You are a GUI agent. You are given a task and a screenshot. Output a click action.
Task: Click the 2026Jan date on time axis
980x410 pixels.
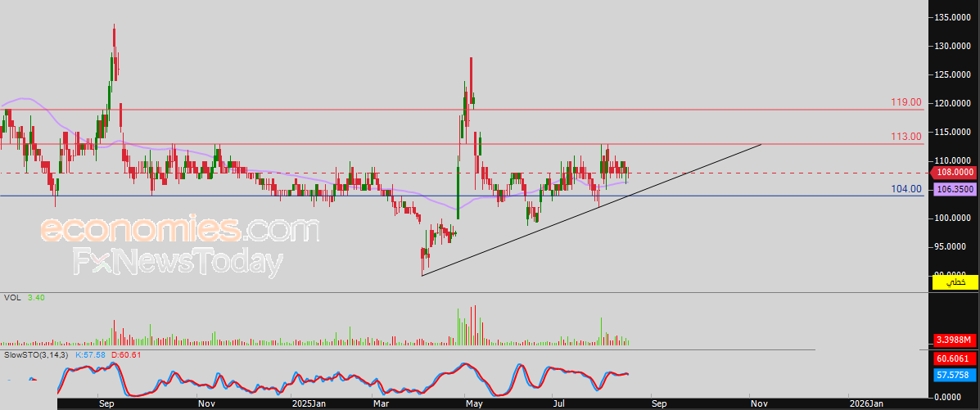pyautogui.click(x=866, y=403)
